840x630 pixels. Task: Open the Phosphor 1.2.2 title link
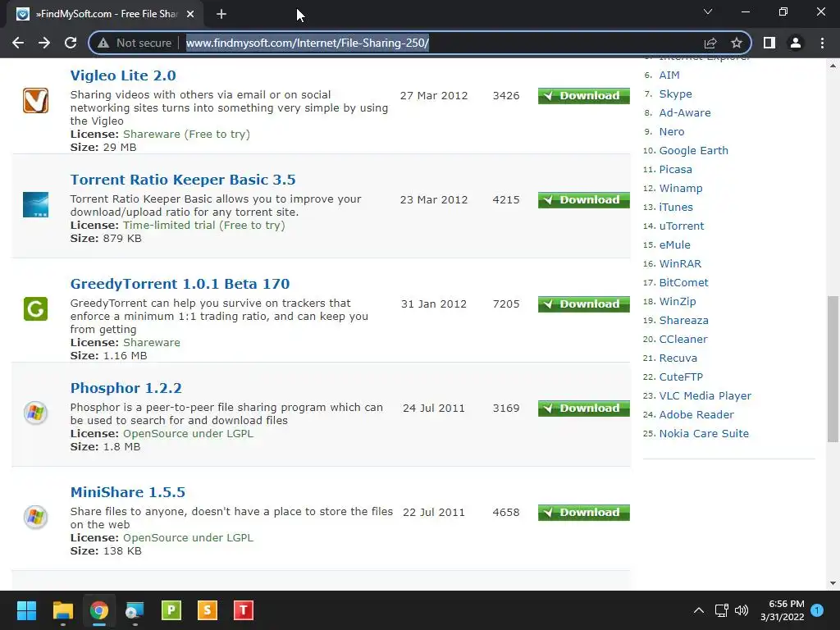[126, 388]
